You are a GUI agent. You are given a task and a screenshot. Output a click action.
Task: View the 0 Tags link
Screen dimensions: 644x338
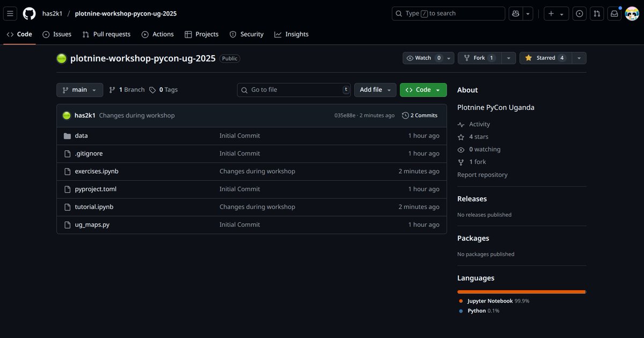(x=164, y=90)
